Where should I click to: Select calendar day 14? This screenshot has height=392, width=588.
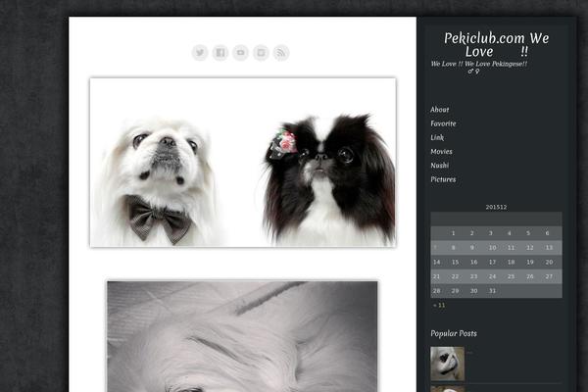coord(436,263)
